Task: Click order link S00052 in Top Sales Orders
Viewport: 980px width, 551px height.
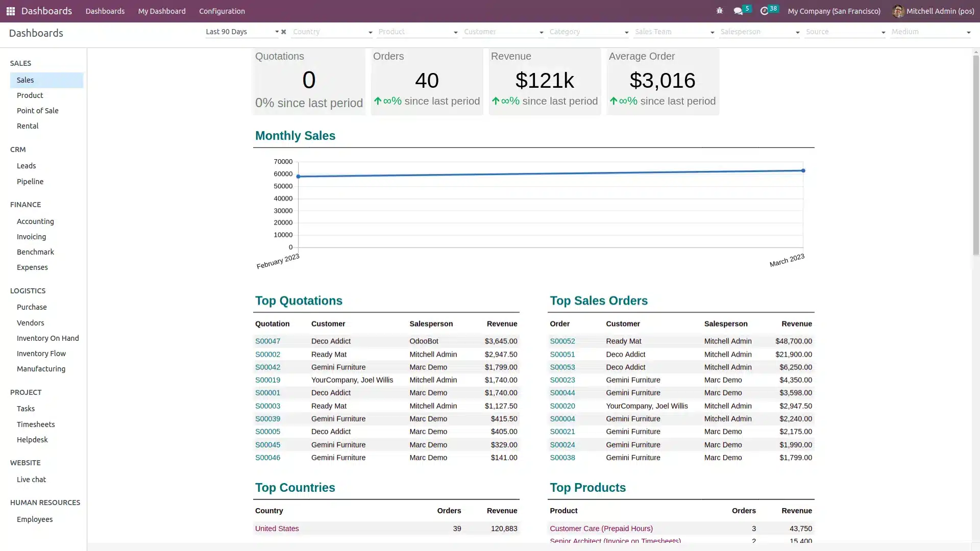Action: 562,341
